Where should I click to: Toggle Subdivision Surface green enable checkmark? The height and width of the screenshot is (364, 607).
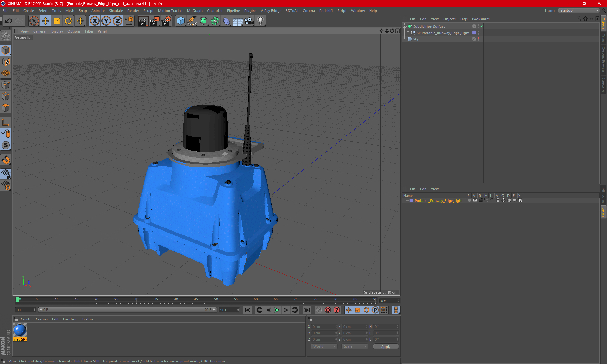click(x=481, y=27)
